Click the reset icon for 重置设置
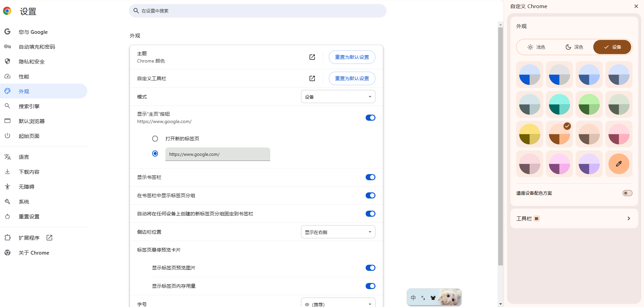 (7, 216)
